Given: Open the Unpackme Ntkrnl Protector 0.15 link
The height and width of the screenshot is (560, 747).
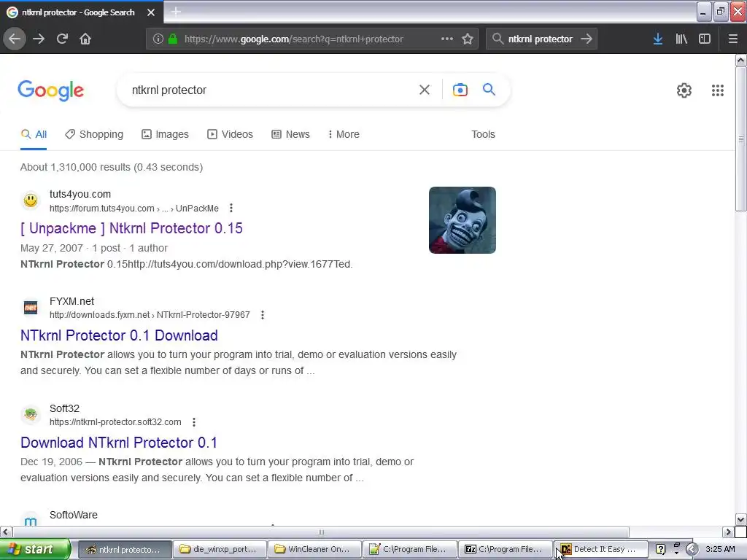Looking at the screenshot, I should [131, 228].
